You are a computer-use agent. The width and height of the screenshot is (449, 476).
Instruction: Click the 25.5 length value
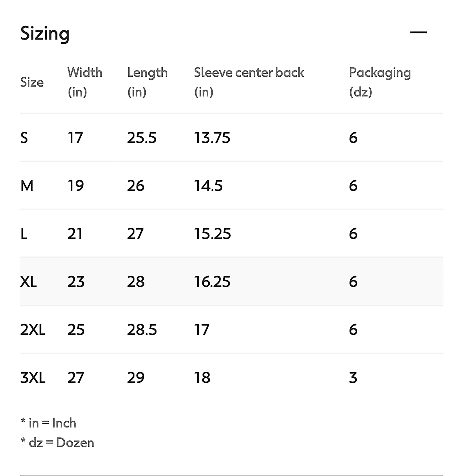(142, 138)
